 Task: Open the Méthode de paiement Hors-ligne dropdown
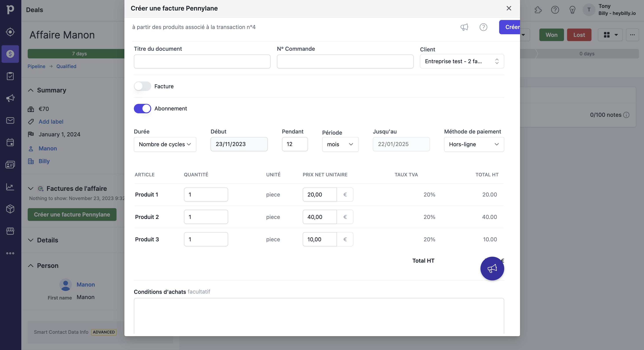tap(474, 144)
